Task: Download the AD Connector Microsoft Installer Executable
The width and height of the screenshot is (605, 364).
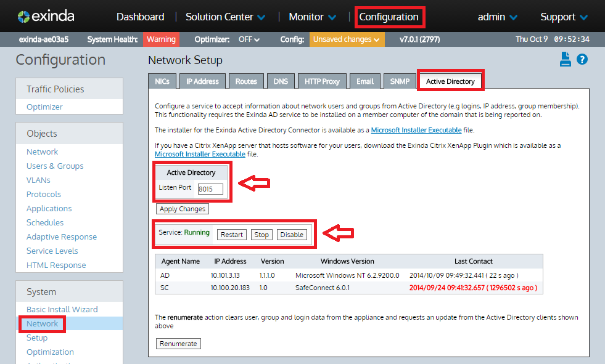Action: pyautogui.click(x=416, y=130)
